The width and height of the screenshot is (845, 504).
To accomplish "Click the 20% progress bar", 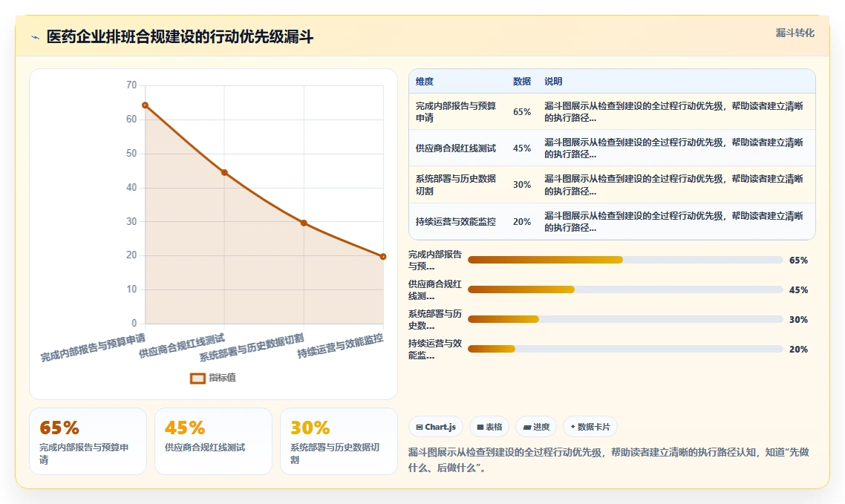I will [x=625, y=349].
